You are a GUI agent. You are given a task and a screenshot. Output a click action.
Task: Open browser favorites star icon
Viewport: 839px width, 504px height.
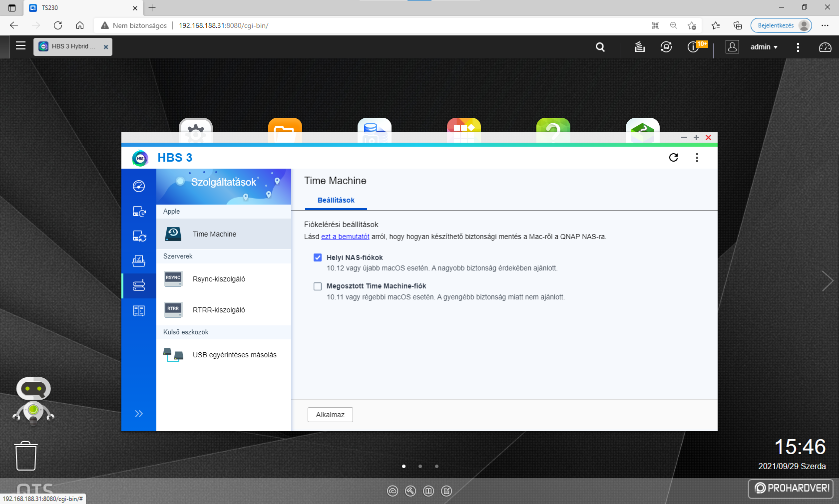(x=716, y=25)
